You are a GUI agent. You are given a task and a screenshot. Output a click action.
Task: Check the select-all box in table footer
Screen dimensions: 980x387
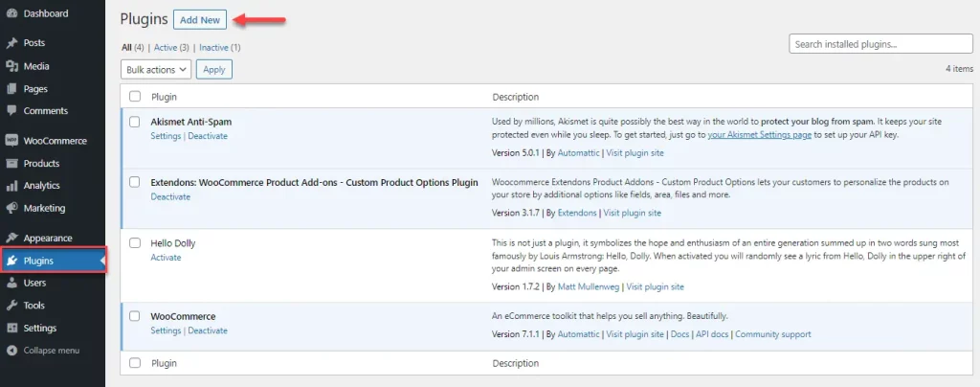pyautogui.click(x=135, y=363)
